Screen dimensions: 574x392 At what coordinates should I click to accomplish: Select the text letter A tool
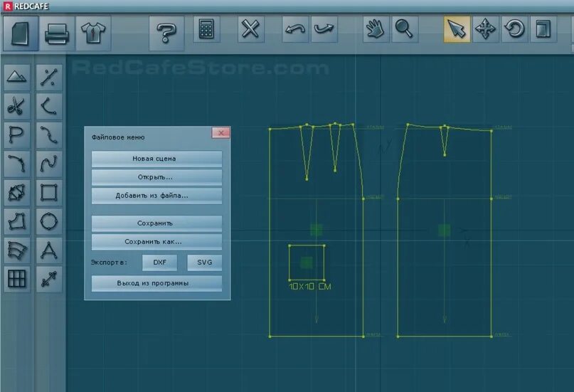[x=49, y=250]
